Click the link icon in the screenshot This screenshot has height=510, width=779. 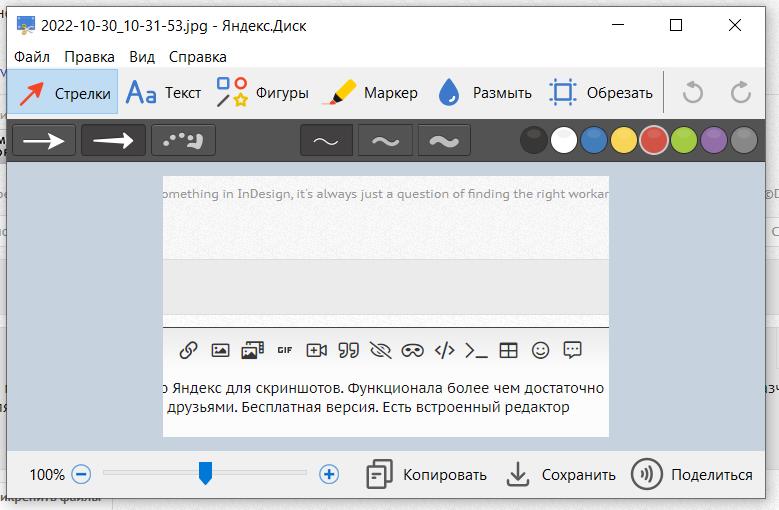point(188,351)
